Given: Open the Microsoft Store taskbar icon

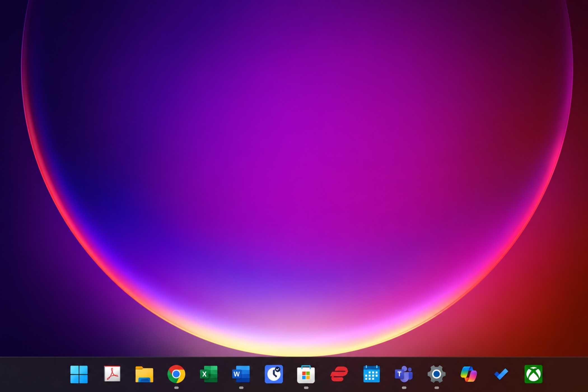Looking at the screenshot, I should (x=306, y=374).
